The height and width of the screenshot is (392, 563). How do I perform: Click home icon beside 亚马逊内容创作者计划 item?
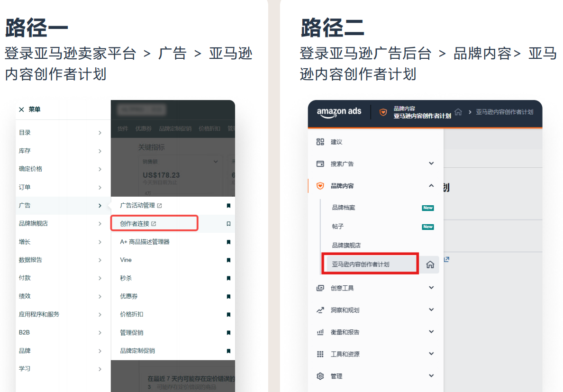429,264
